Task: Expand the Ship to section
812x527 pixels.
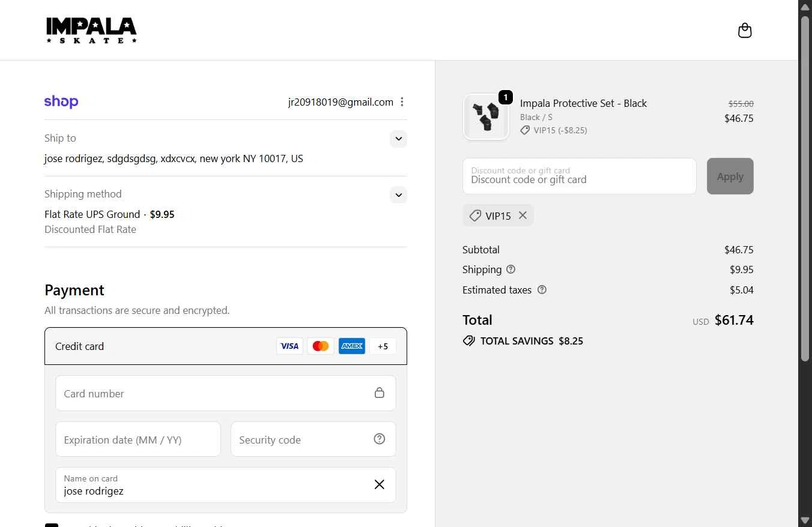Action: click(x=399, y=139)
